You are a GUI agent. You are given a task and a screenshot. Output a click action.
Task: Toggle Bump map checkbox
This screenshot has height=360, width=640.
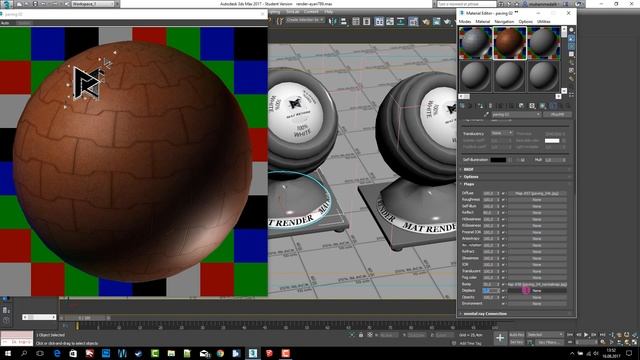[503, 284]
